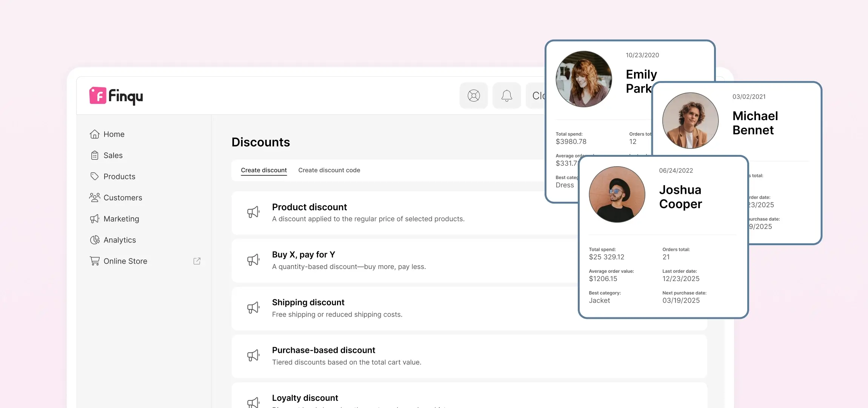Click the Customers people icon
Viewport: 868px width, 408px height.
click(x=94, y=198)
